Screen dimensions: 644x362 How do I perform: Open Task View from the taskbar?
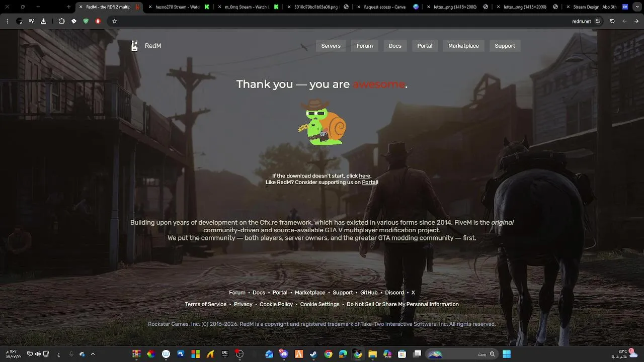coord(417,354)
